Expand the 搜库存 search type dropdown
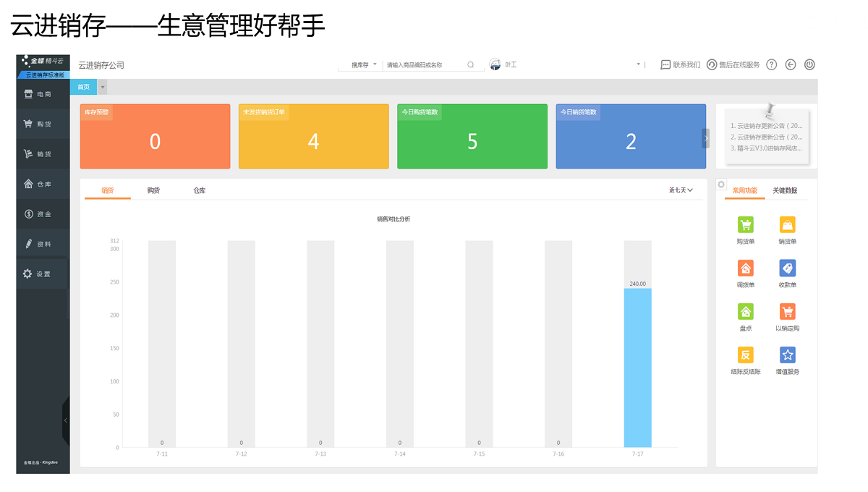The image size is (868, 492). [x=364, y=64]
